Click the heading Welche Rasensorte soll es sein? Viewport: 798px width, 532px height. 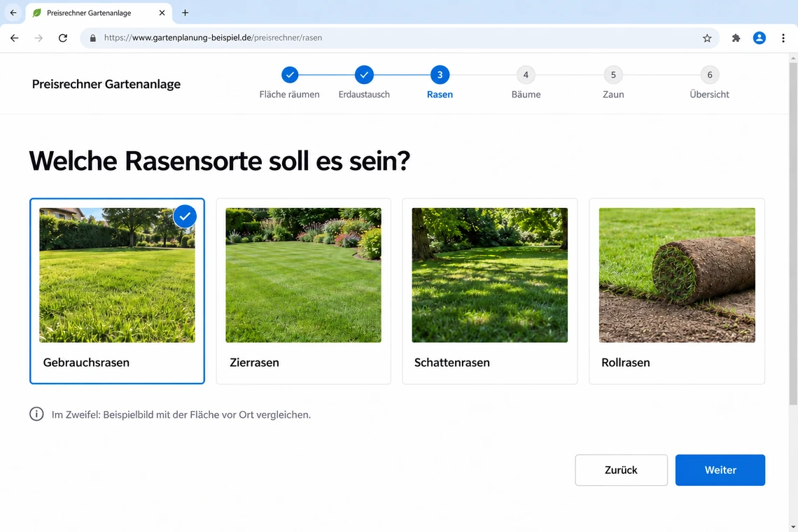pos(219,161)
